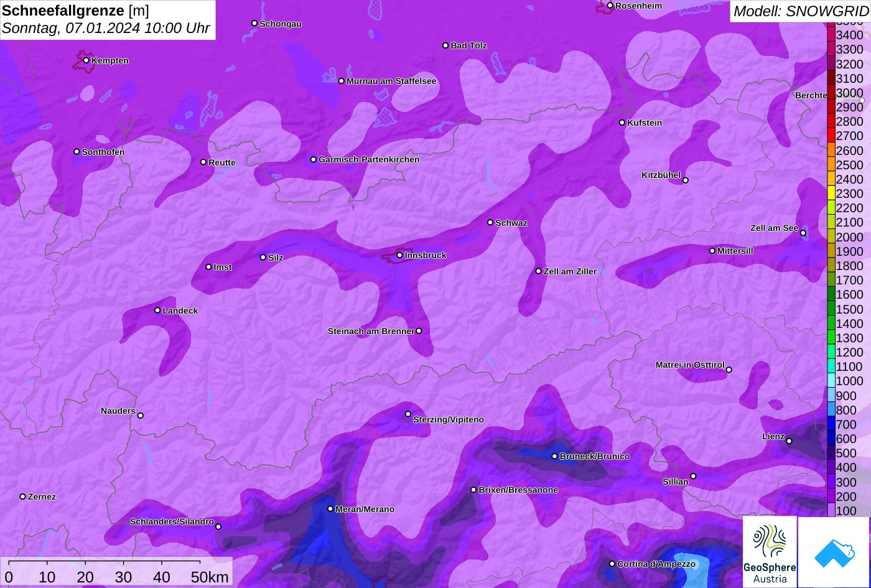Click the Sterzing/Vipiteno marker dot
Screen dimensions: 871x588
pyautogui.click(x=408, y=414)
